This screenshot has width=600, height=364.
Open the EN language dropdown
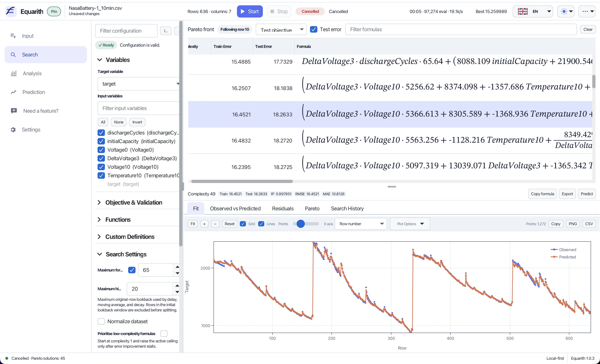pos(532,11)
